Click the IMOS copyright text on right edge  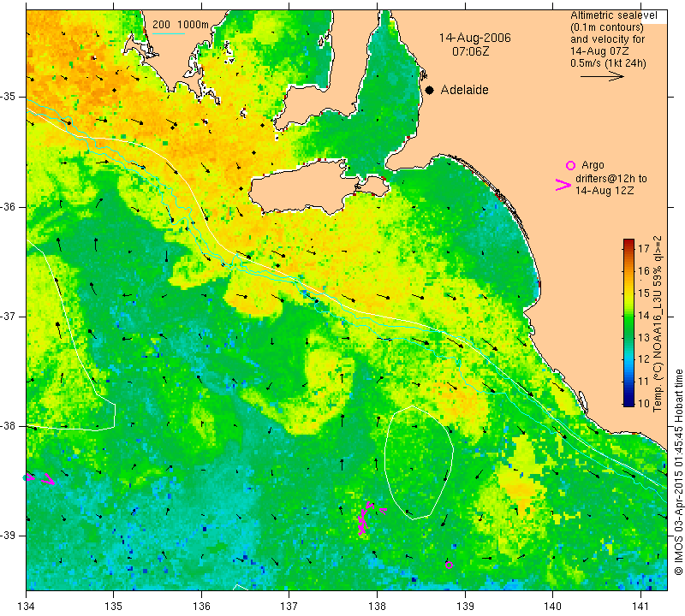tap(678, 471)
